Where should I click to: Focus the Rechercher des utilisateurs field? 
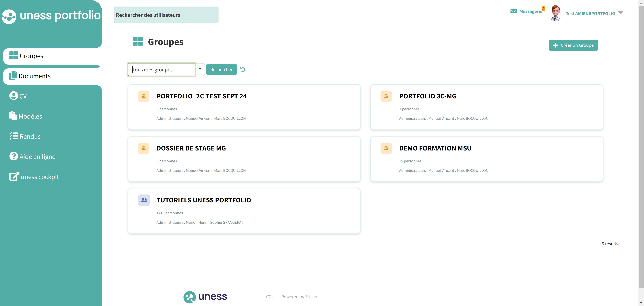(166, 15)
